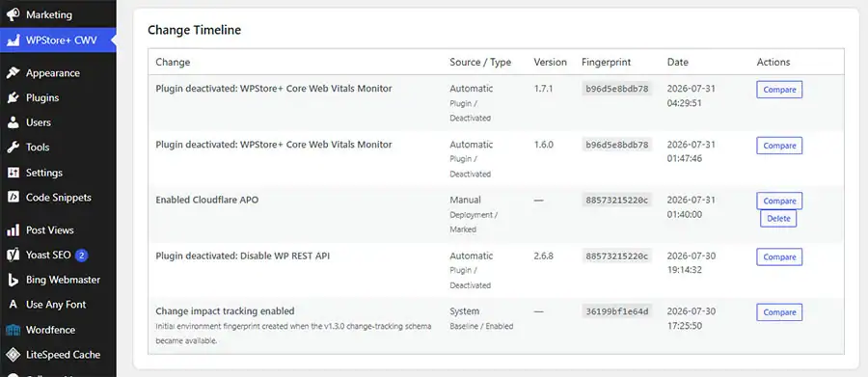The width and height of the screenshot is (868, 377).
Task: Click version number 2.6.8
Action: pos(544,256)
